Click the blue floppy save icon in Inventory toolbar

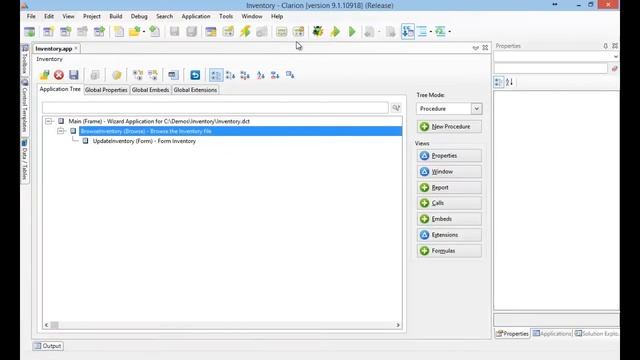[73, 75]
